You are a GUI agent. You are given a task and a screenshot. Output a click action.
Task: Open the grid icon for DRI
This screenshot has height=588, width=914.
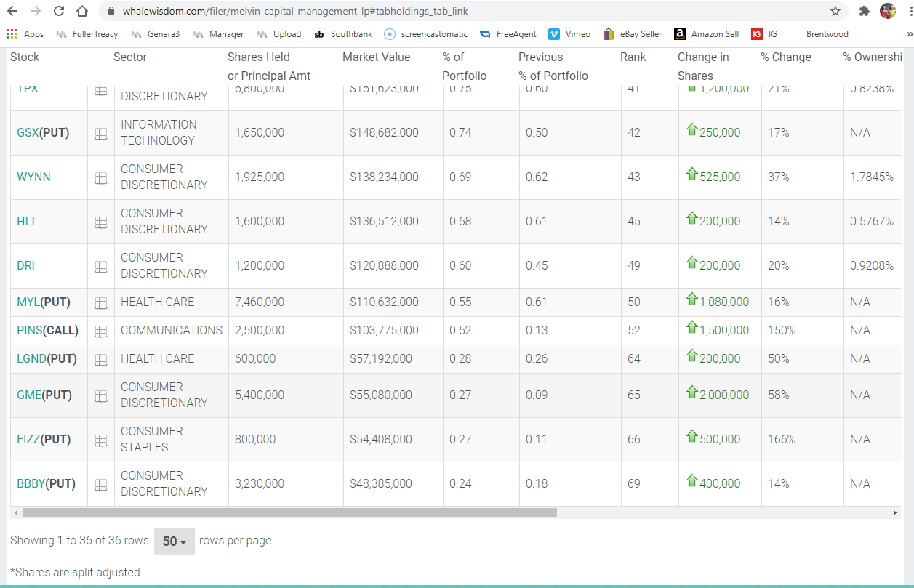coord(101,267)
